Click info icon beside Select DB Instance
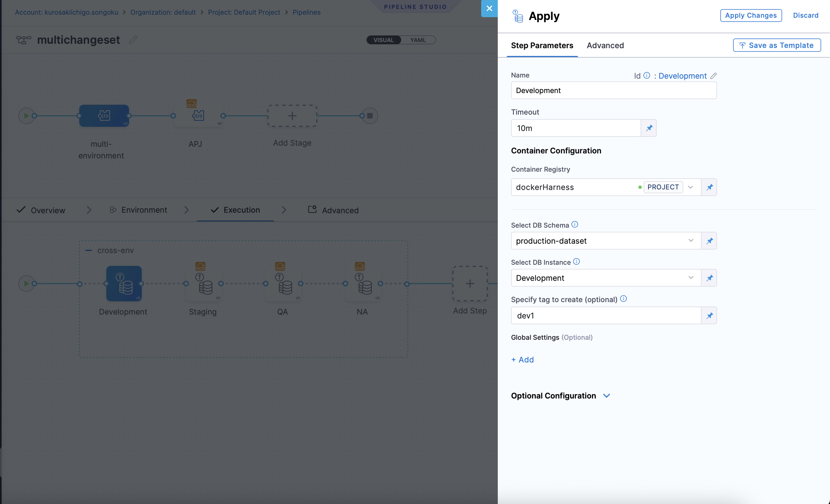The height and width of the screenshot is (504, 830). pyautogui.click(x=576, y=261)
